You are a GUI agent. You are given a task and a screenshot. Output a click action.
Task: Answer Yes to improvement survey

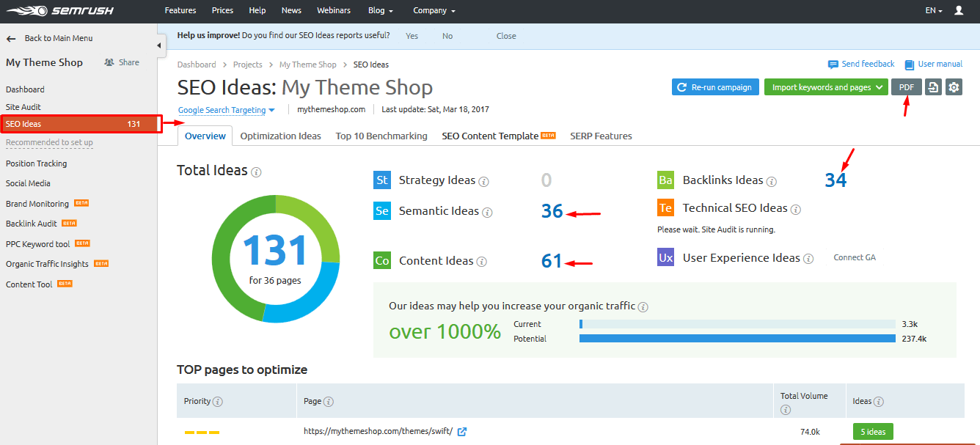pos(412,36)
